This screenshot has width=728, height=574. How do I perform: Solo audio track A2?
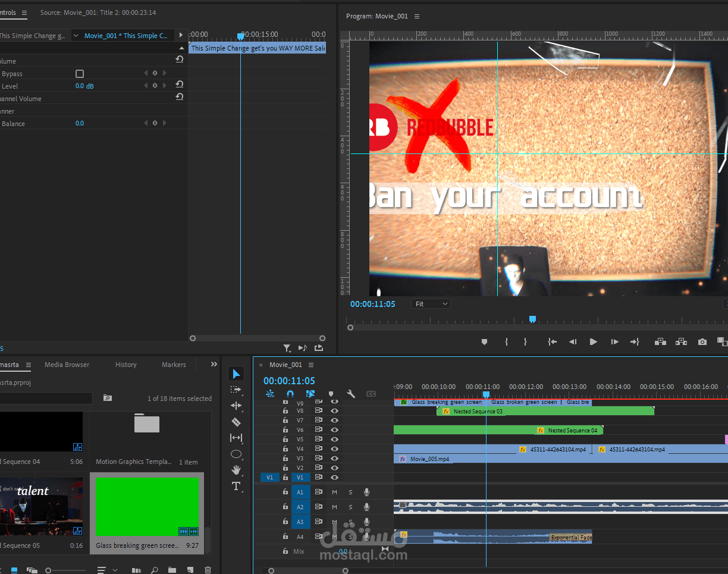coord(350,507)
